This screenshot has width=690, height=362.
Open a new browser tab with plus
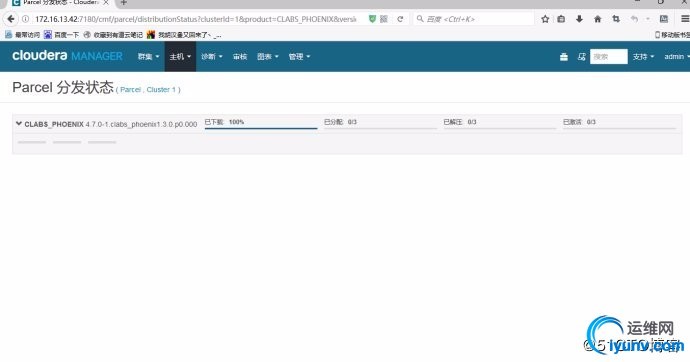coord(124,3)
